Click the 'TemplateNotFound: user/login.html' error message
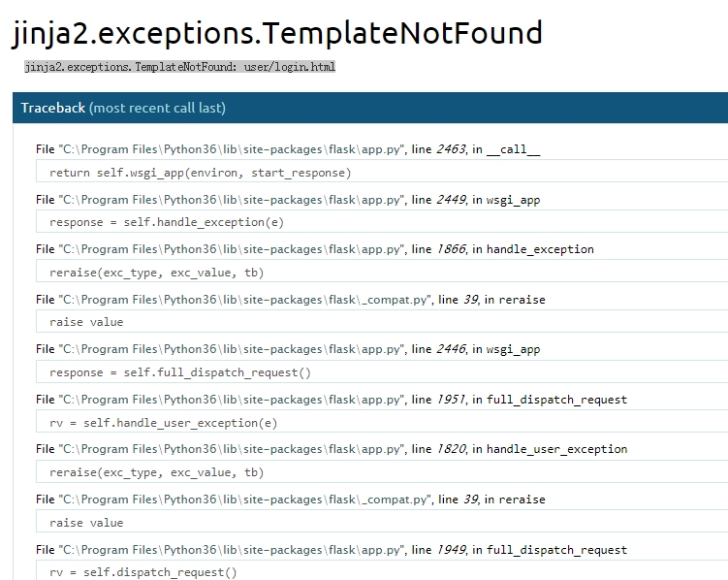The image size is (728, 580). [x=180, y=67]
